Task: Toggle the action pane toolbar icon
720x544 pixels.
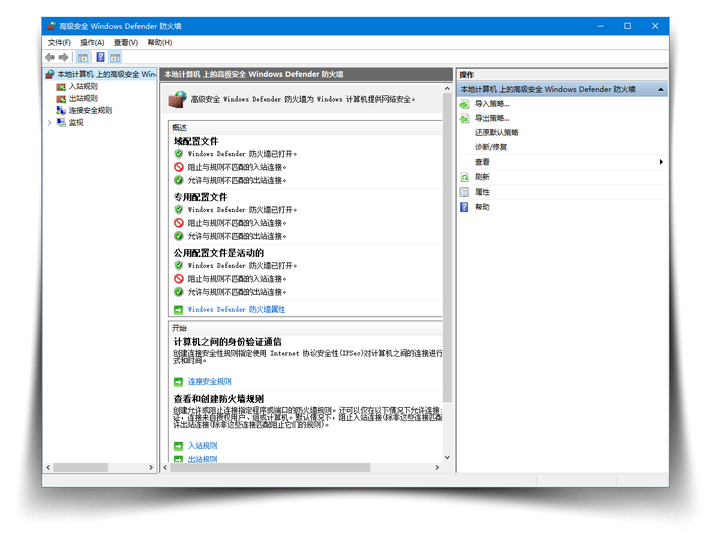Action: 115,57
